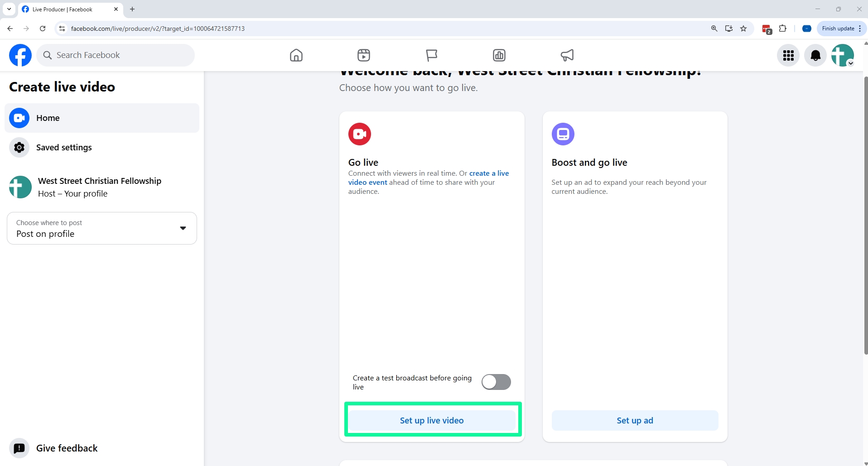Open the account profile avatar menu
The image size is (868, 466).
pyautogui.click(x=843, y=55)
